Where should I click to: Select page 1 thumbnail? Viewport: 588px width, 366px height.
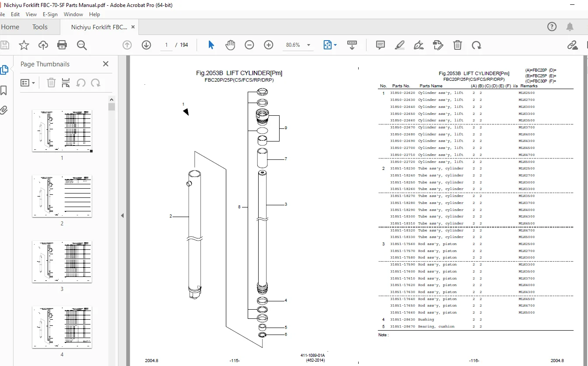(62, 131)
